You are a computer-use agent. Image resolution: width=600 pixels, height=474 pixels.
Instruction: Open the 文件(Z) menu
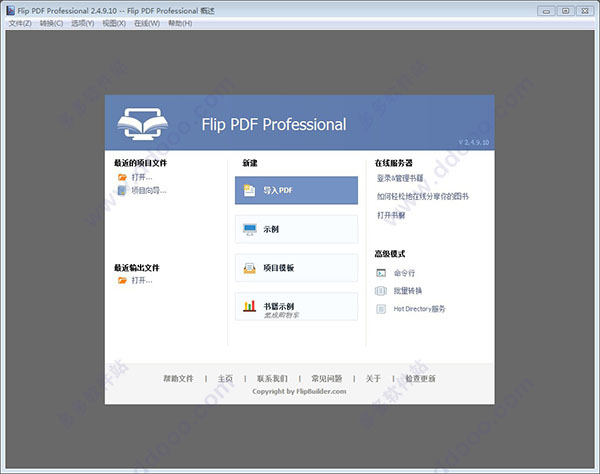pos(20,23)
